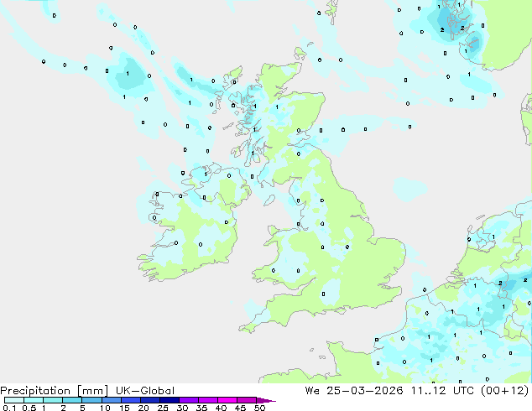
Task: Click the '[mm]' unit label
Action: click(x=92, y=391)
